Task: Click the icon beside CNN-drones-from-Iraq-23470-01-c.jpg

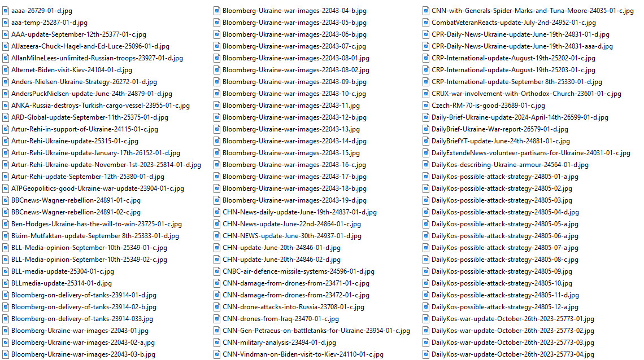Action: [217, 319]
